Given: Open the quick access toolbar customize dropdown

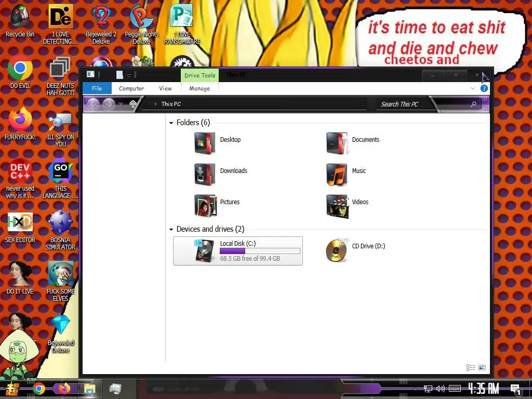Looking at the screenshot, I should [129, 75].
